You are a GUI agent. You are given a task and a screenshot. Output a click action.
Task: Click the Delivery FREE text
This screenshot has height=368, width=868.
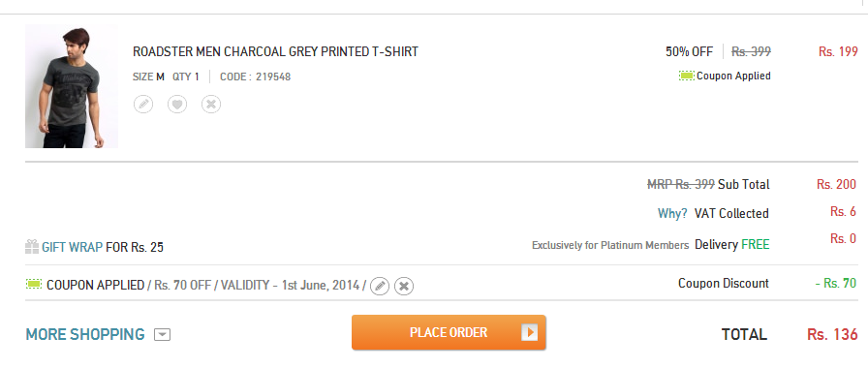732,245
